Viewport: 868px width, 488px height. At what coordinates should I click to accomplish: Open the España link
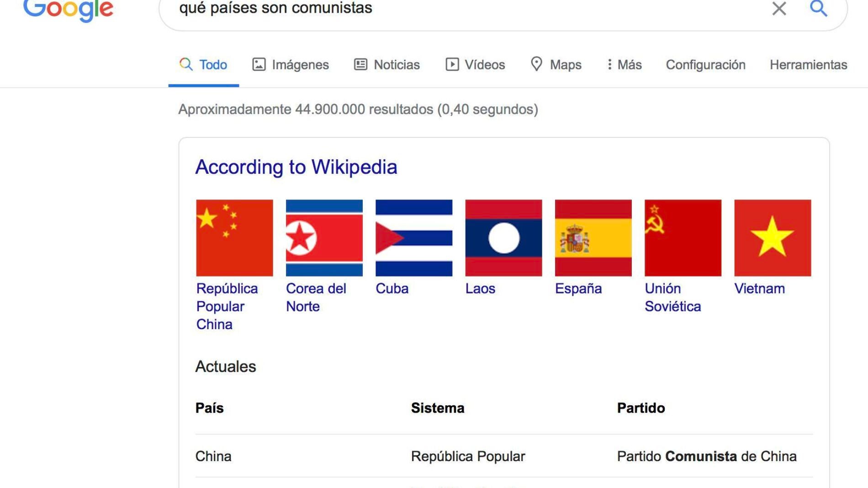click(578, 289)
